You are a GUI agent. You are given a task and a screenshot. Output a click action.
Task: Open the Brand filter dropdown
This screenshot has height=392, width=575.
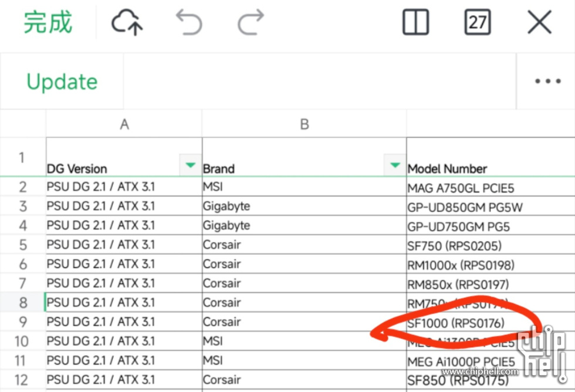[x=395, y=165]
